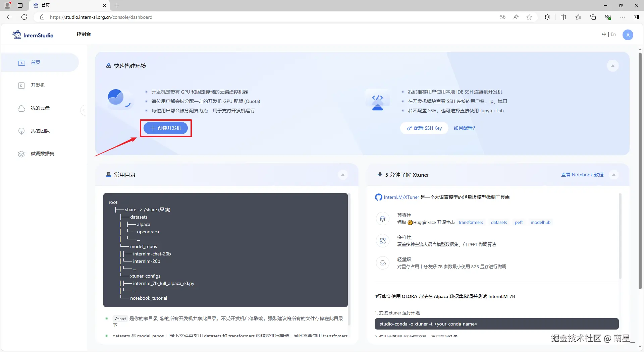Click the translate page icon
Viewport: 644px width, 352px height.
pyautogui.click(x=502, y=17)
